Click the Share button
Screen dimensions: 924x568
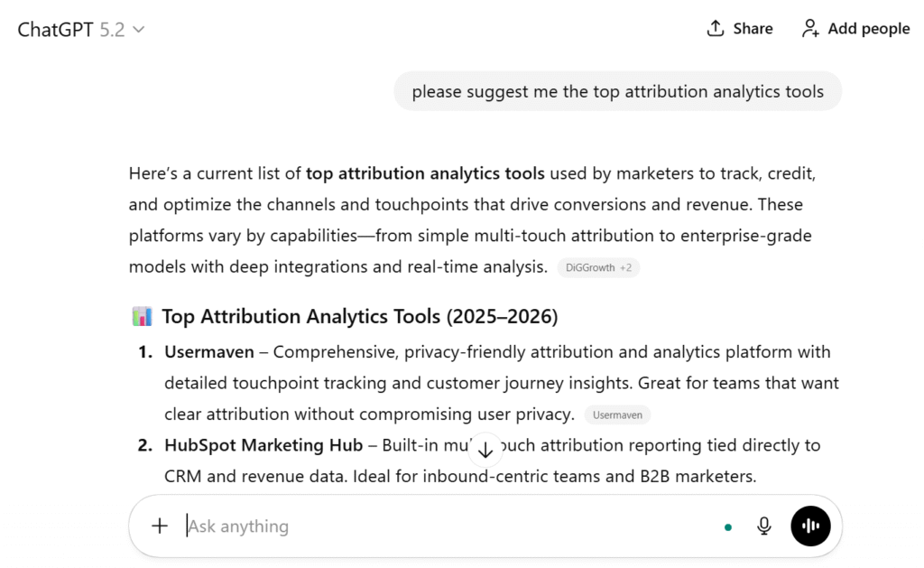coord(740,28)
